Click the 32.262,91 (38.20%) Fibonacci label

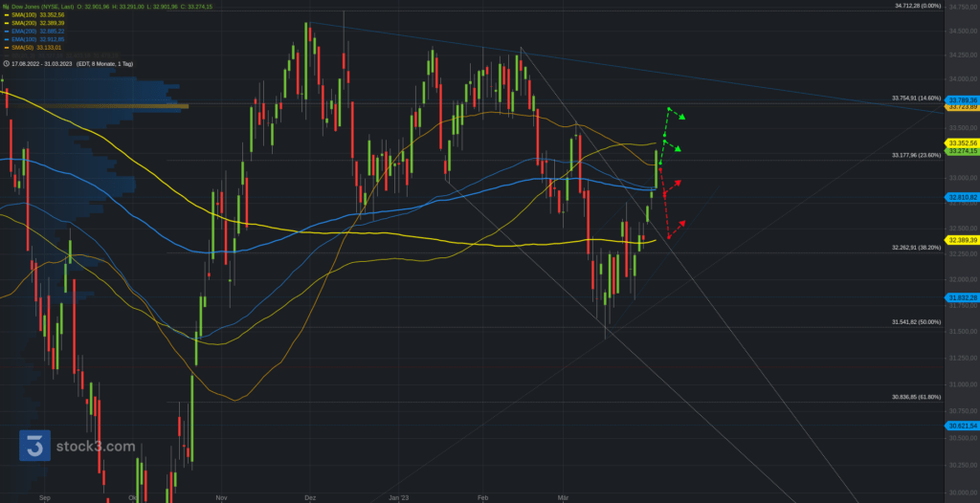pos(916,248)
